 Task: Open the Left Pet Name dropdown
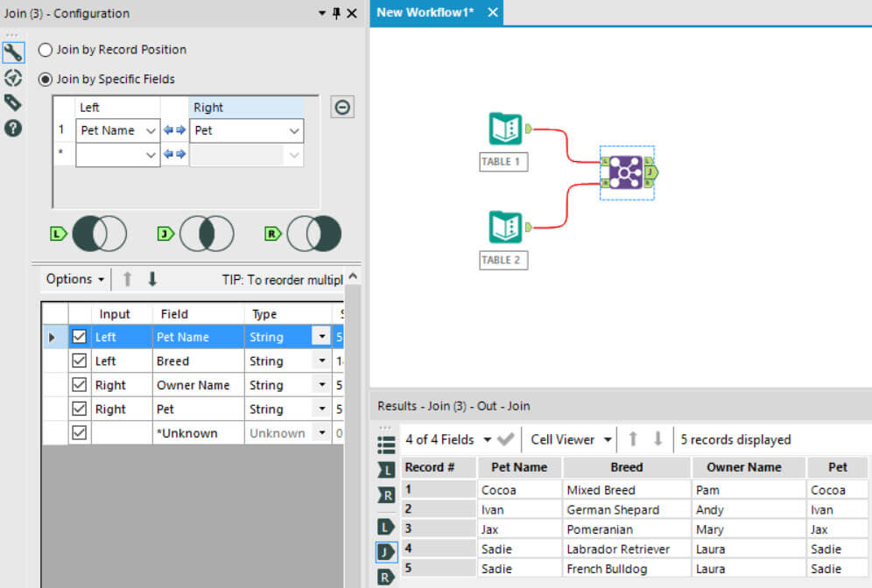151,130
